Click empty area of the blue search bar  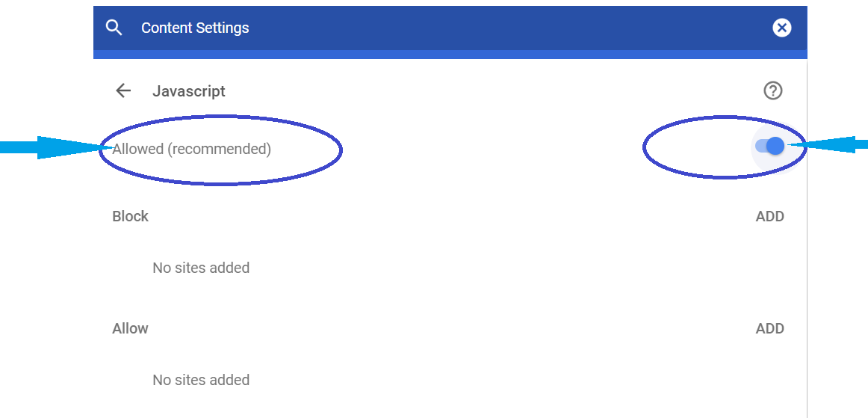(498, 28)
